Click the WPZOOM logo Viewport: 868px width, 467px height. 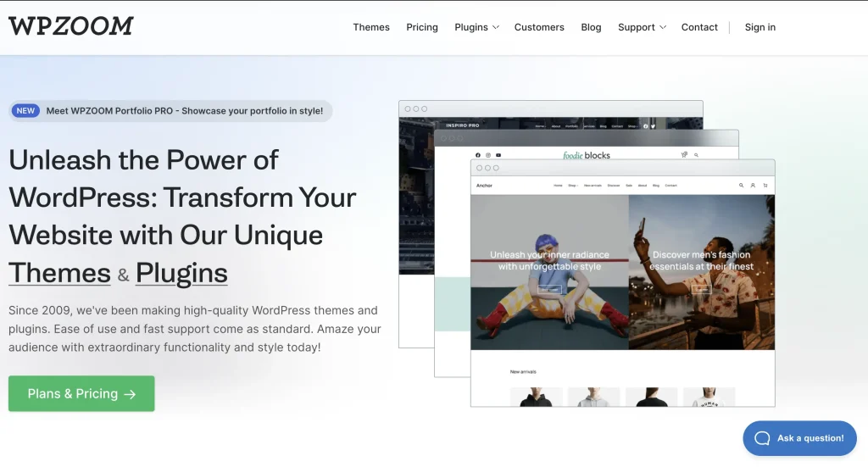tap(71, 26)
